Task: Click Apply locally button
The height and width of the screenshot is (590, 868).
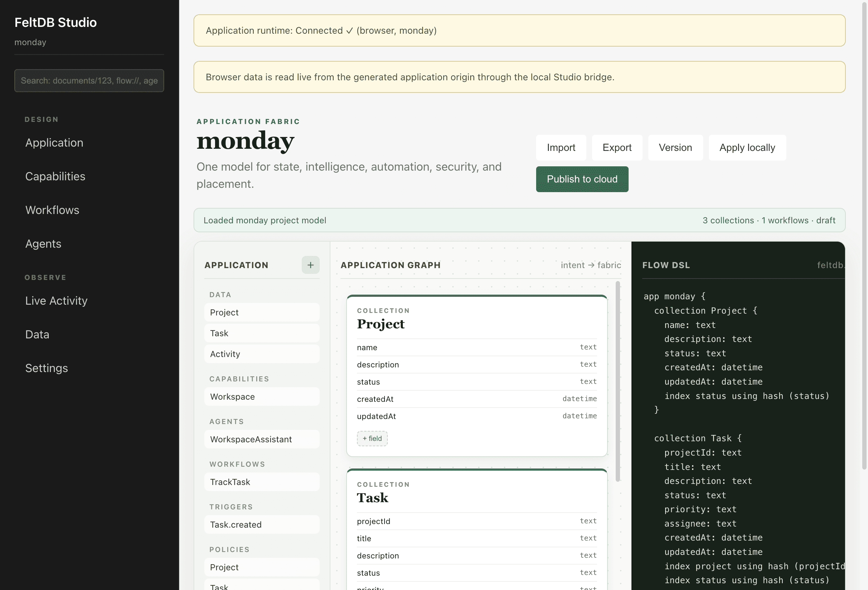Action: [x=747, y=148]
